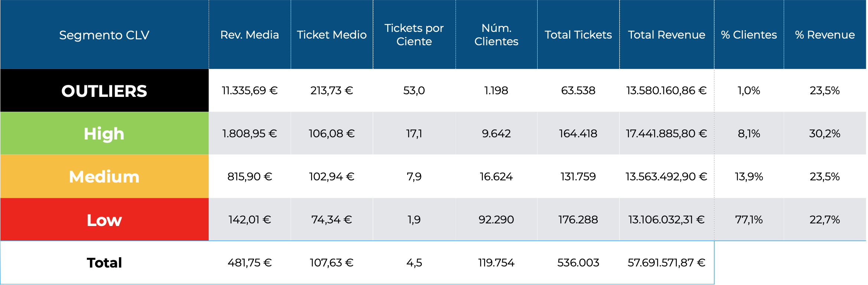Click the red Low segment cell
This screenshot has height=285, width=868.
pos(104,220)
